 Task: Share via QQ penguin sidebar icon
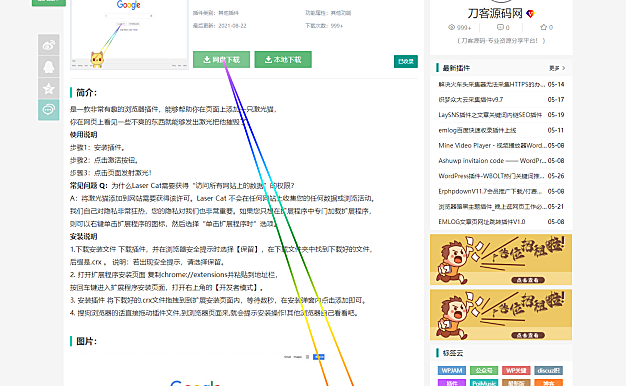49,66
